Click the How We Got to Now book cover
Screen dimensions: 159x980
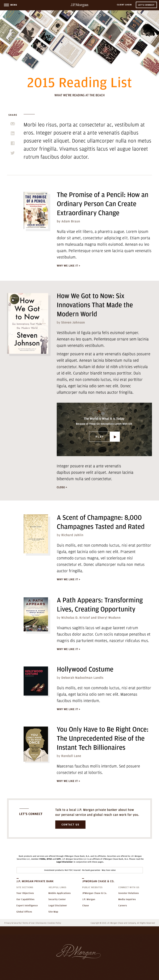(x=28, y=323)
